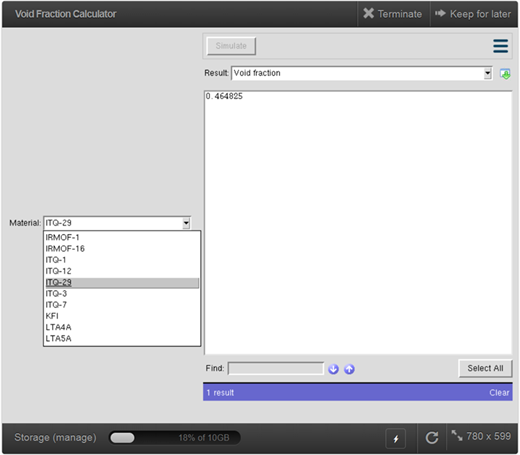Collapse the Material dropdown arrow

(x=186, y=223)
